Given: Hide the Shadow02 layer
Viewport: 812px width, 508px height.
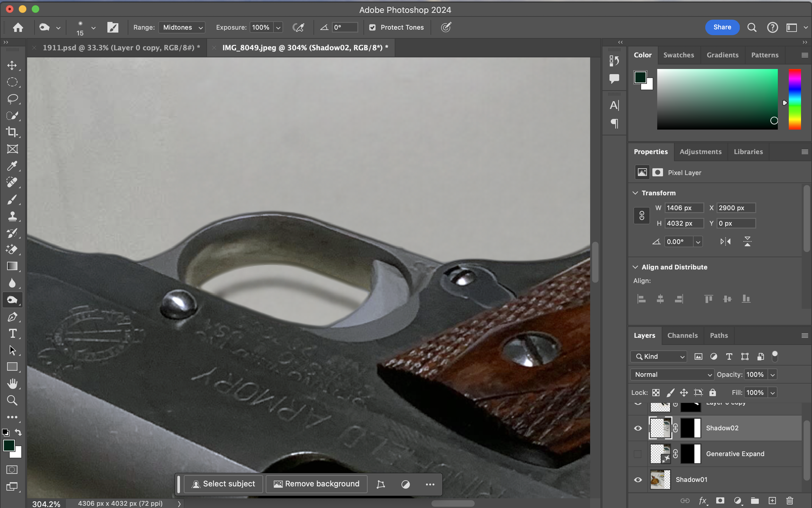Looking at the screenshot, I should [638, 428].
